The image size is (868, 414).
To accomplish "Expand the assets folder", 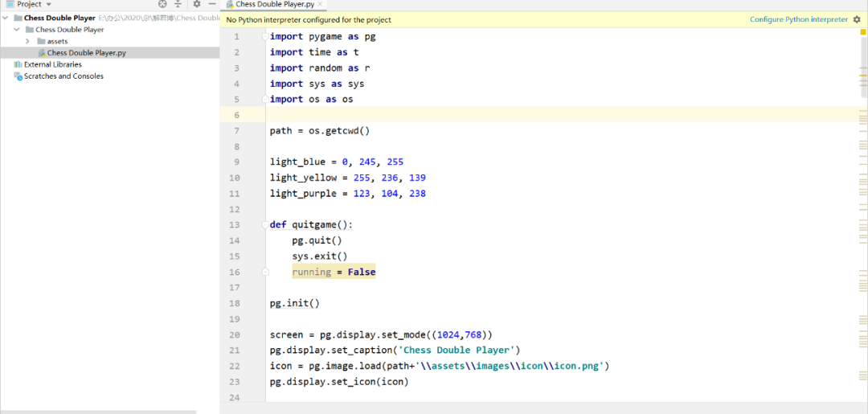I will (27, 42).
